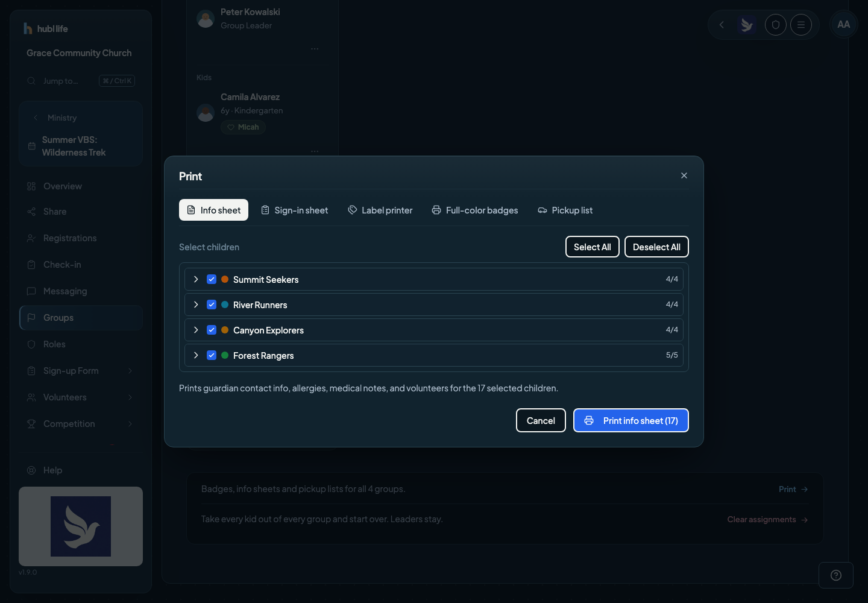868x603 pixels.
Task: Open the Full-color badges tab
Action: tap(475, 210)
